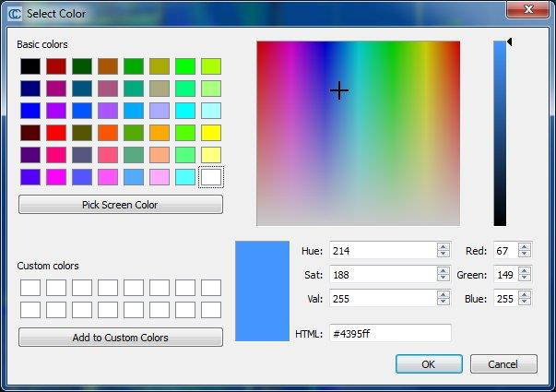The height and width of the screenshot is (392, 556).
Task: Decrease Sat with its down arrow
Action: [444, 278]
